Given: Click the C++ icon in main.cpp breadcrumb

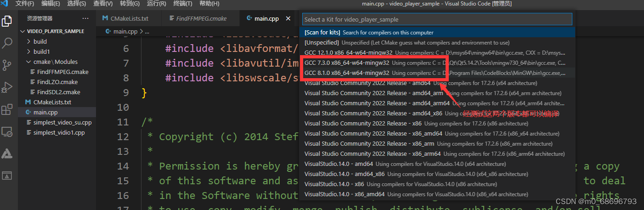Looking at the screenshot, I should 109,32.
